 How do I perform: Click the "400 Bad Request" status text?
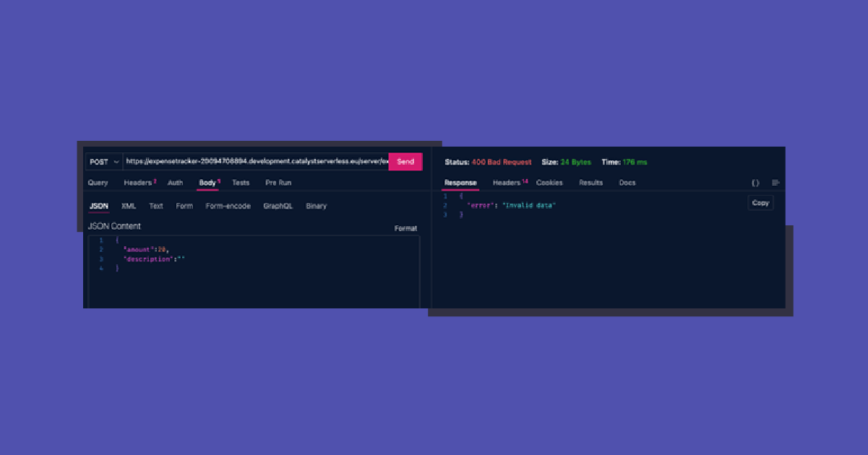tap(502, 162)
